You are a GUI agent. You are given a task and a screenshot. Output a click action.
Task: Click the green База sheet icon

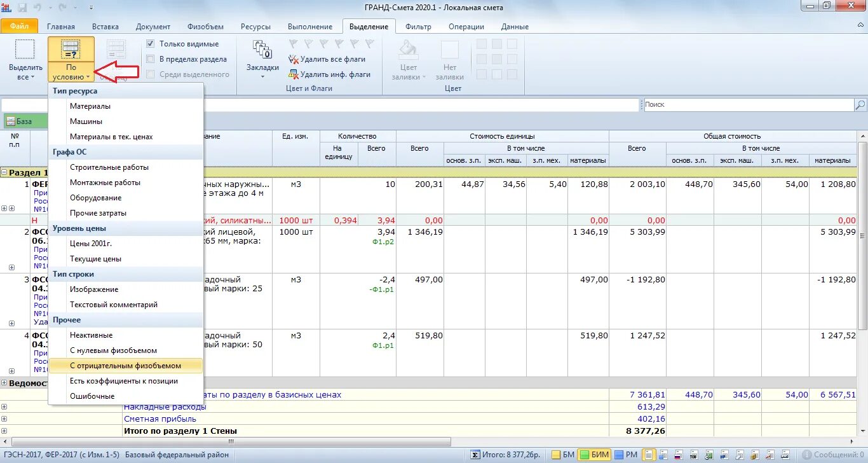click(10, 121)
